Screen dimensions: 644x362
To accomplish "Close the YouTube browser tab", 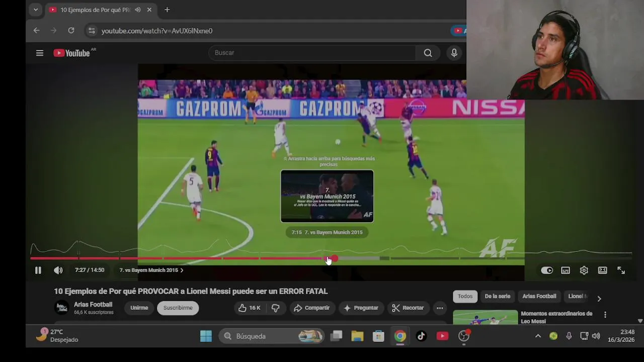I will click(x=149, y=10).
